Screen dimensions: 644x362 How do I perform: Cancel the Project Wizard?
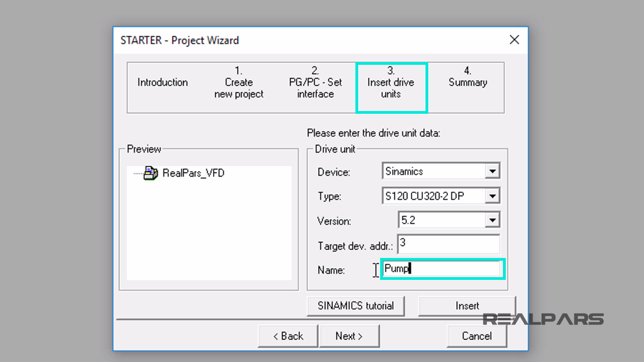(x=477, y=336)
